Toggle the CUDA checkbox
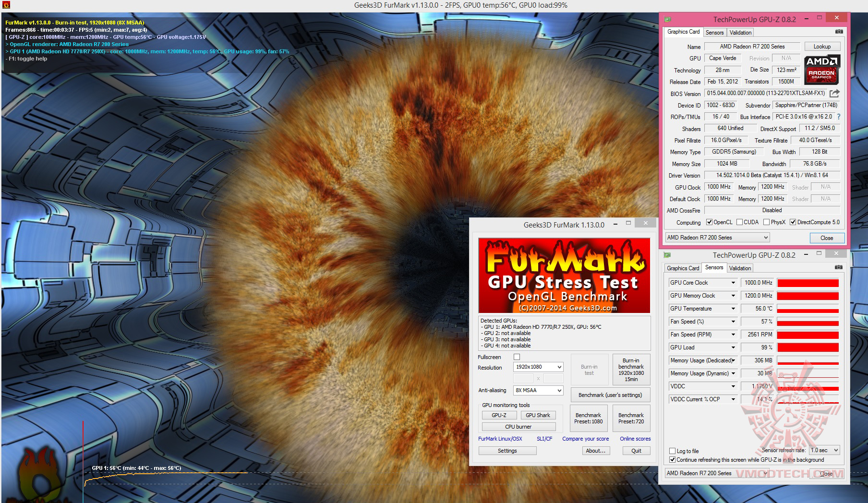 pyautogui.click(x=740, y=222)
